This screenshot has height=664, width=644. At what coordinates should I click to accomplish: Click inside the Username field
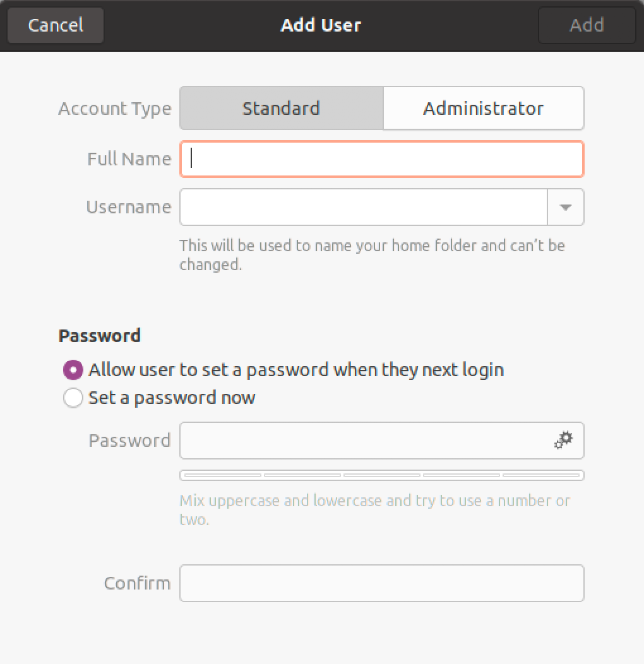click(363, 207)
